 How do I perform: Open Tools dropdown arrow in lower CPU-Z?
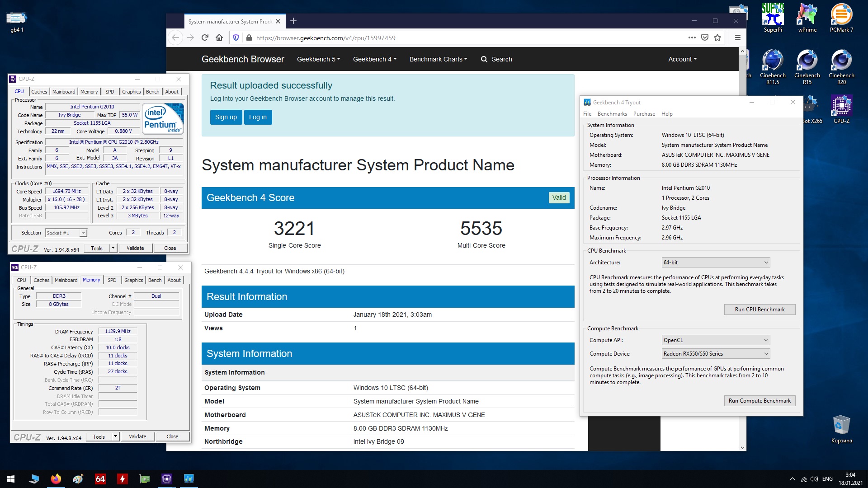[x=115, y=436]
